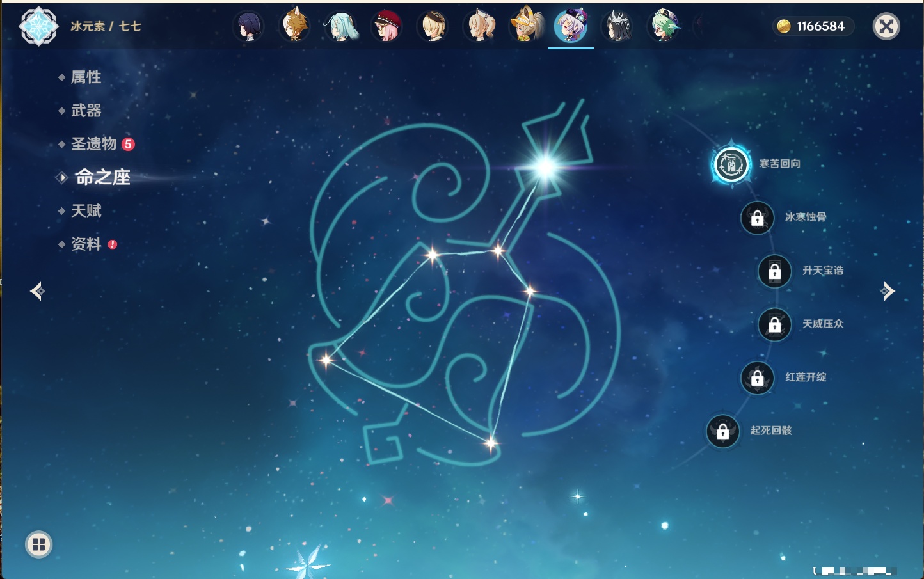Open the 资料 profile page
The image size is (924, 579).
point(86,244)
